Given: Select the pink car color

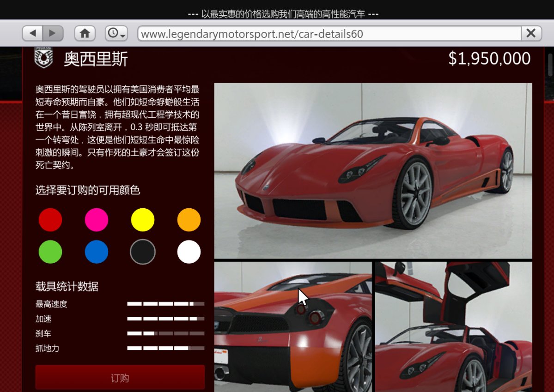Looking at the screenshot, I should click(97, 220).
